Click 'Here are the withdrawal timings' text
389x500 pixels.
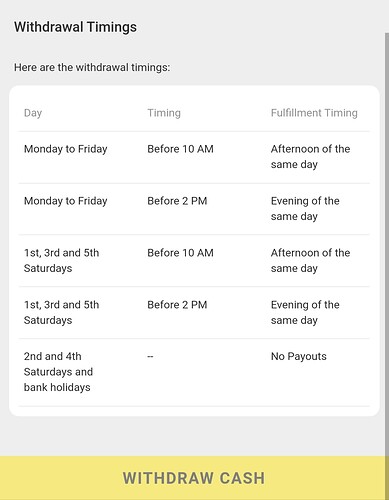[92, 68]
